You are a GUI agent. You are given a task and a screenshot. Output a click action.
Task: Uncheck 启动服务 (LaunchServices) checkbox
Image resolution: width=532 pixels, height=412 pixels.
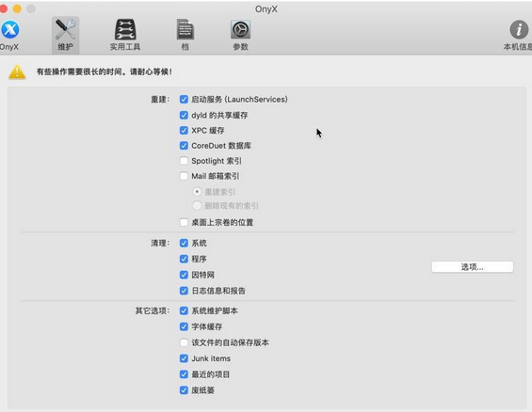tap(184, 100)
